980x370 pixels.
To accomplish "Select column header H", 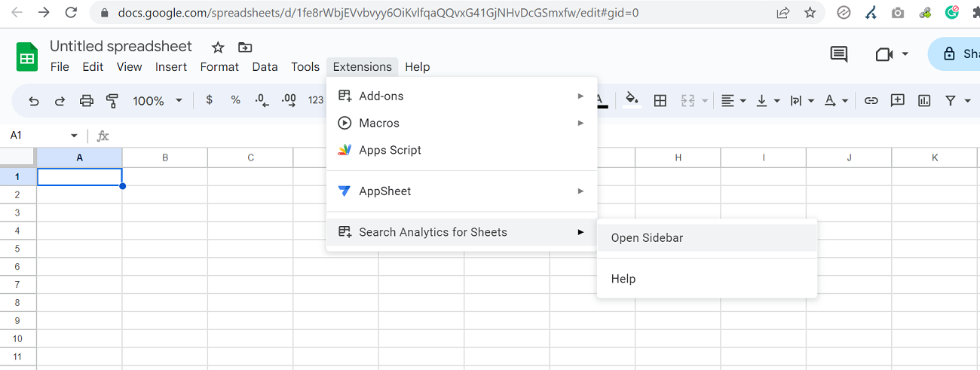I will point(678,157).
